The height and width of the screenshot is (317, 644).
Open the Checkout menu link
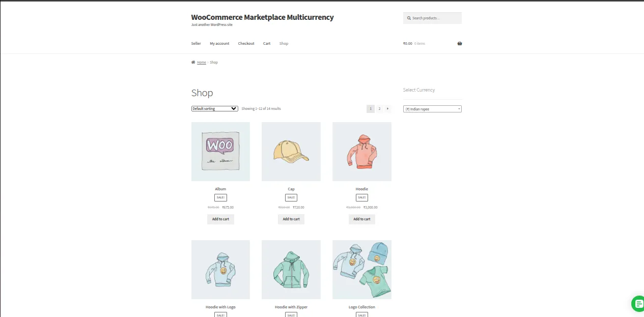point(246,44)
